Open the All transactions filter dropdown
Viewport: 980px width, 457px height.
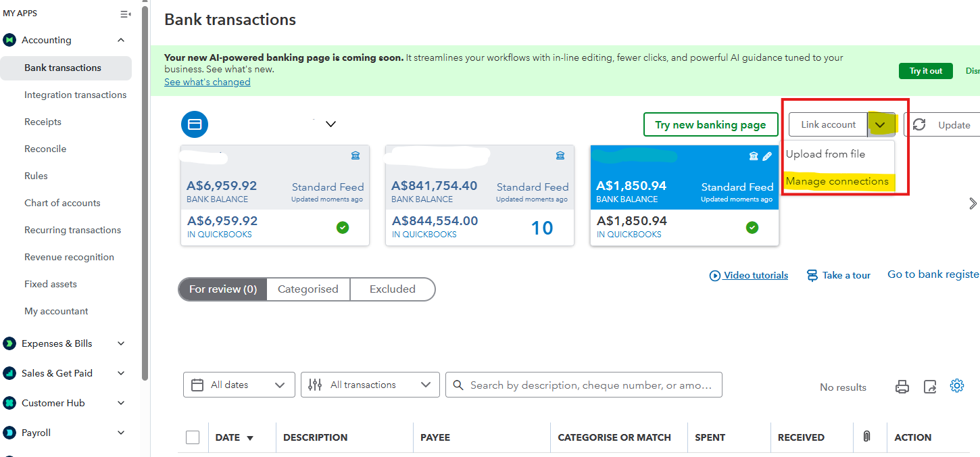[x=370, y=385]
